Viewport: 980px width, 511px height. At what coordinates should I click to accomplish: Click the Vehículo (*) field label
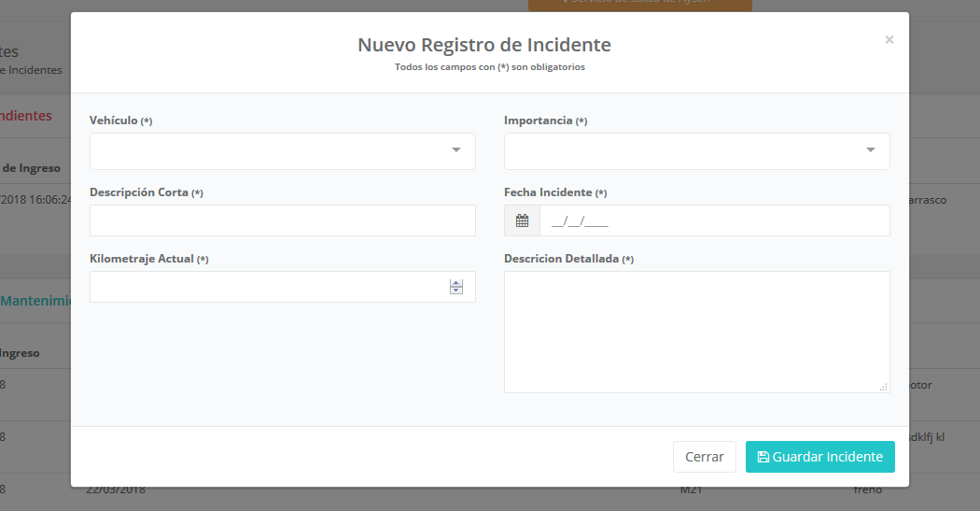[x=120, y=121]
